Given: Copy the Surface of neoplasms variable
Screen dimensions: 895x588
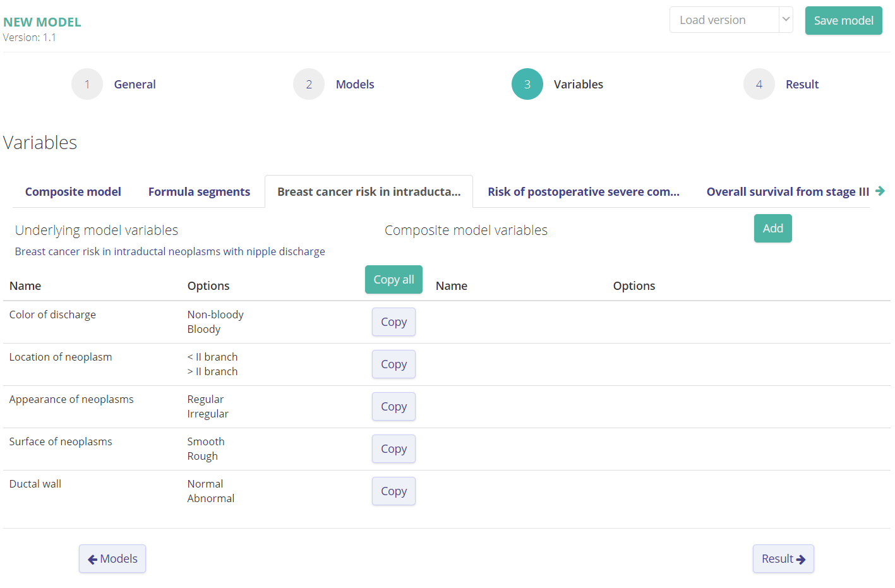Looking at the screenshot, I should (x=393, y=449).
